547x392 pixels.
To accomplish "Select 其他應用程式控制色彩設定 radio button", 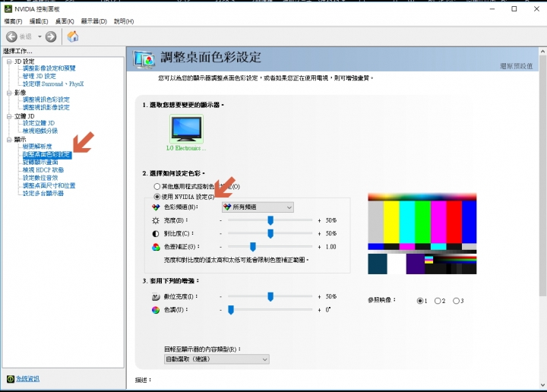I will 157,187.
